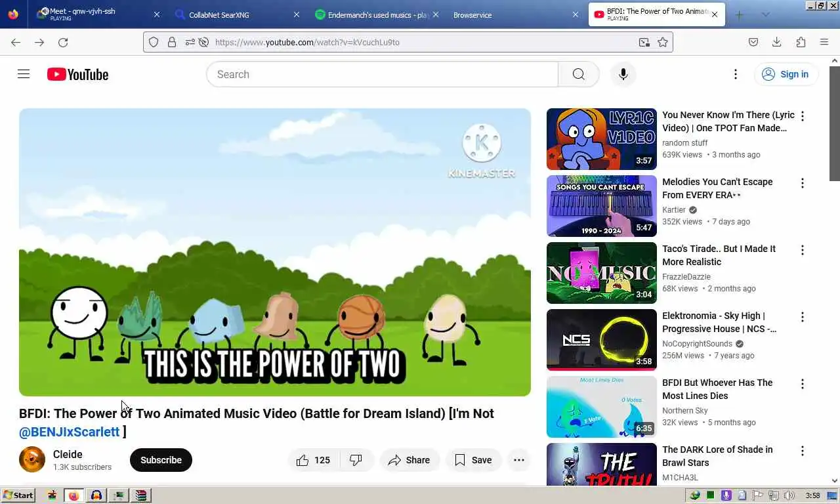Open options menu for 'Taco's Tirade' video
Image resolution: width=840 pixels, height=504 pixels.
[x=802, y=250]
